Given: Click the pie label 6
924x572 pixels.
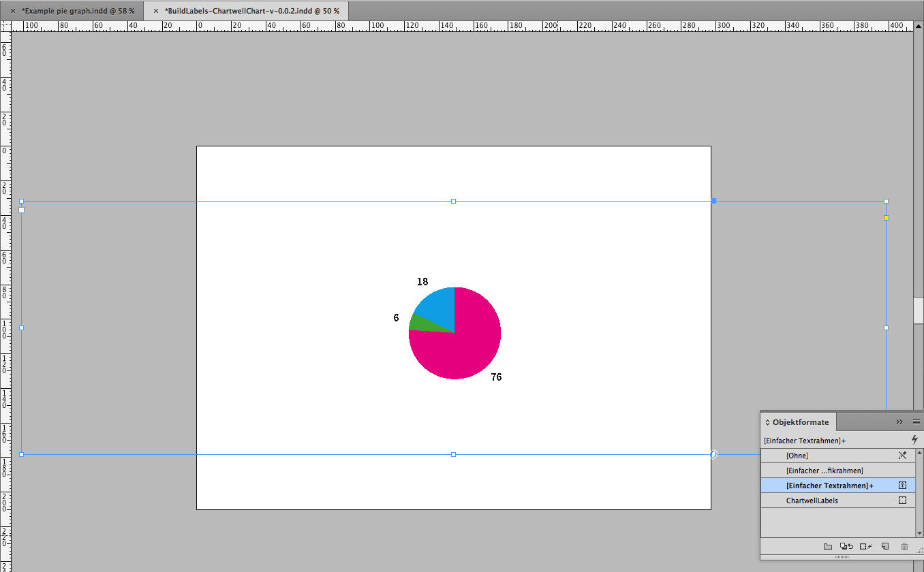Looking at the screenshot, I should [396, 317].
